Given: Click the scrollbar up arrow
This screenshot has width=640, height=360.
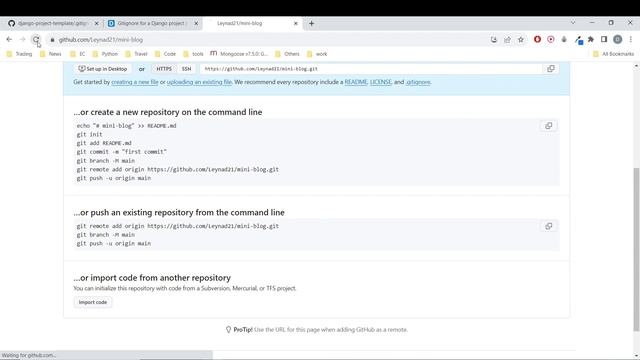Looking at the screenshot, I should click(636, 66).
